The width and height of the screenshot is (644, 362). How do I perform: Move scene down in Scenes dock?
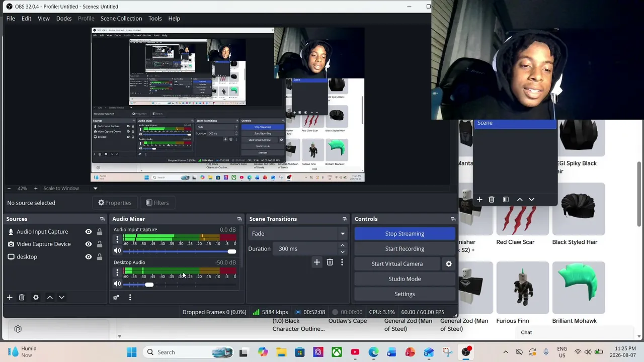pyautogui.click(x=531, y=200)
